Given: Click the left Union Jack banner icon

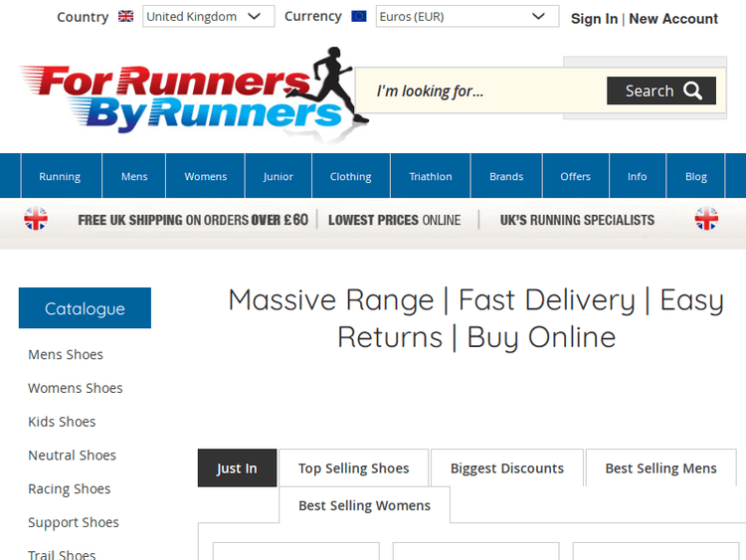Looking at the screenshot, I should (x=36, y=219).
